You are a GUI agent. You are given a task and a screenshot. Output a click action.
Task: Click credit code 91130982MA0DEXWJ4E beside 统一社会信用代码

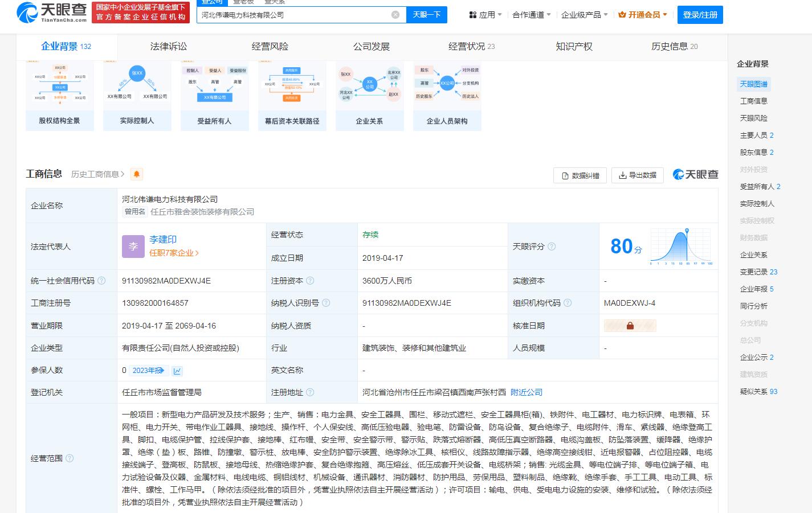(166, 281)
